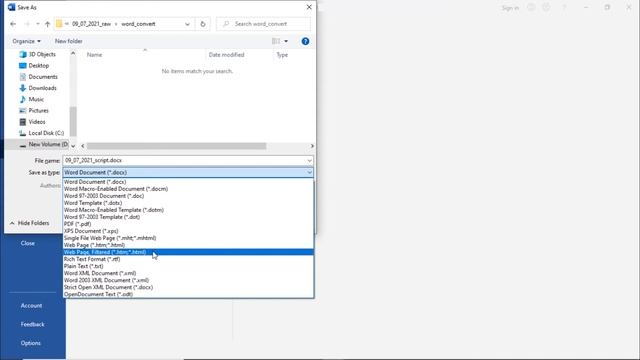Open the view options dropdown arrow

tap(286, 41)
